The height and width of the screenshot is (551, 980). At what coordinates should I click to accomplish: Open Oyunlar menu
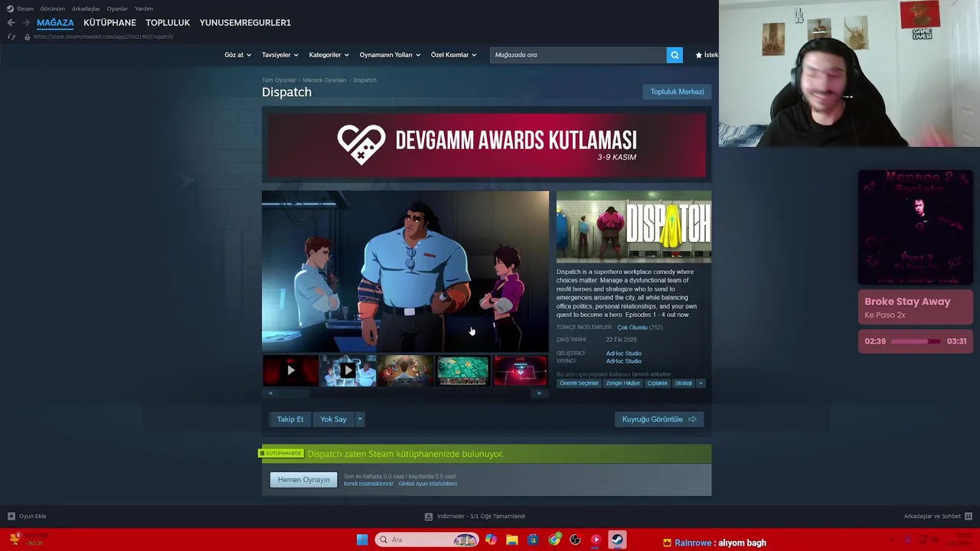(117, 8)
